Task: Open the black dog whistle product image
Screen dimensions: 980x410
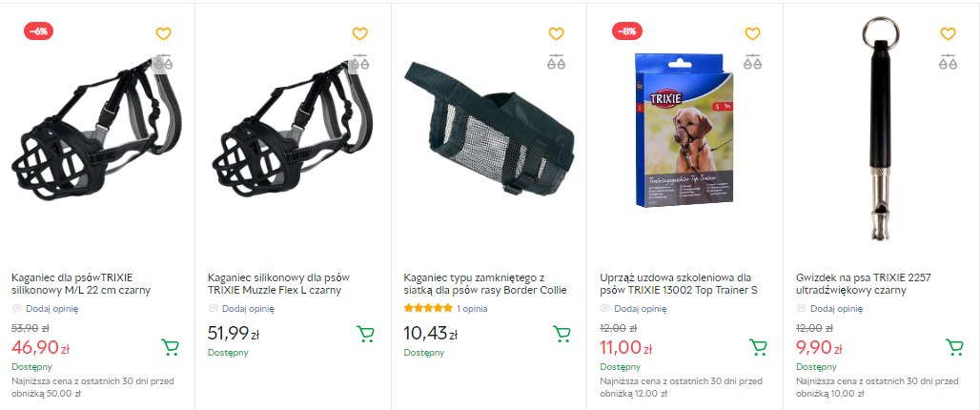Action: coord(879,128)
